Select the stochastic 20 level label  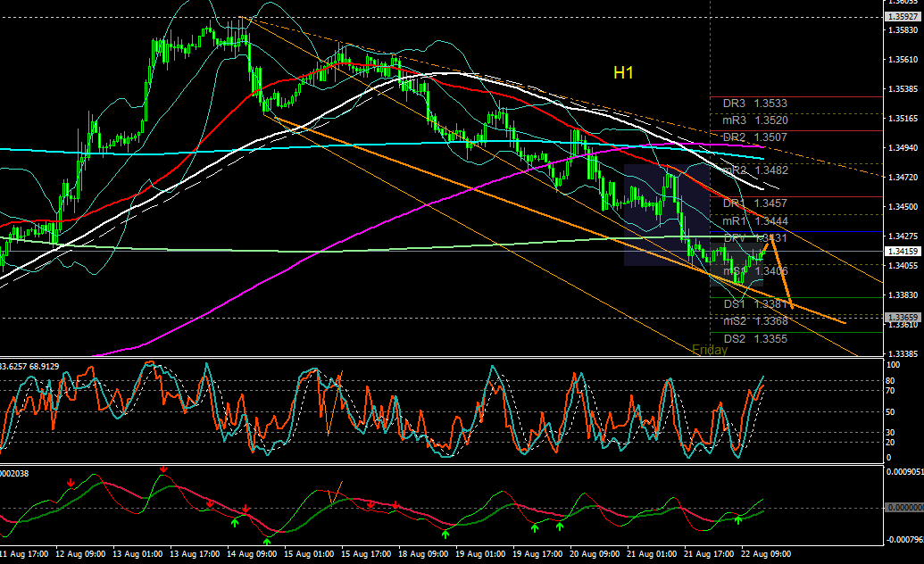click(890, 443)
